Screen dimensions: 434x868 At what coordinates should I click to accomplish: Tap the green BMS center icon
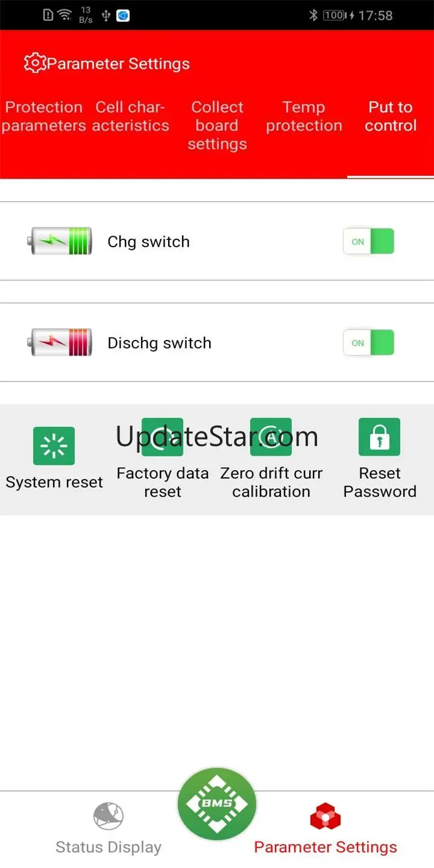pos(217,804)
